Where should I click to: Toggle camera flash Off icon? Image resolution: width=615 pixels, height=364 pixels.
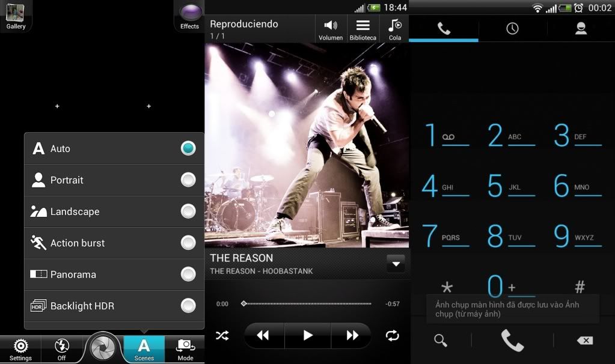(61, 350)
